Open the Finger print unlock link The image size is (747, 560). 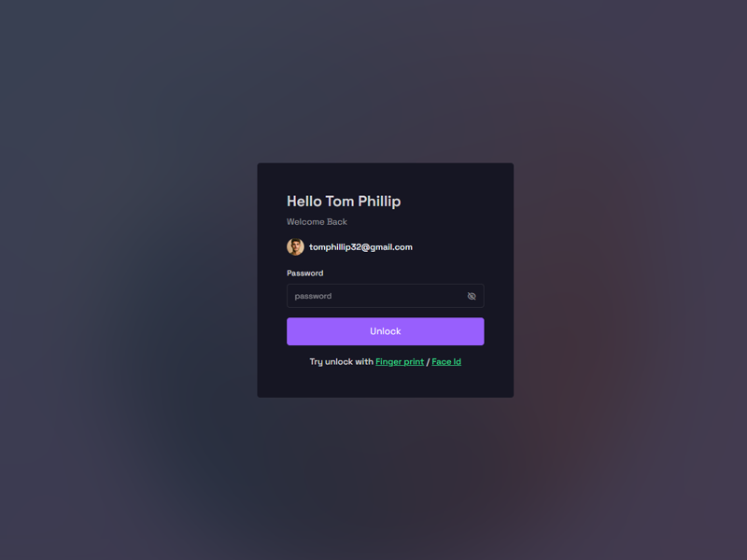[400, 362]
